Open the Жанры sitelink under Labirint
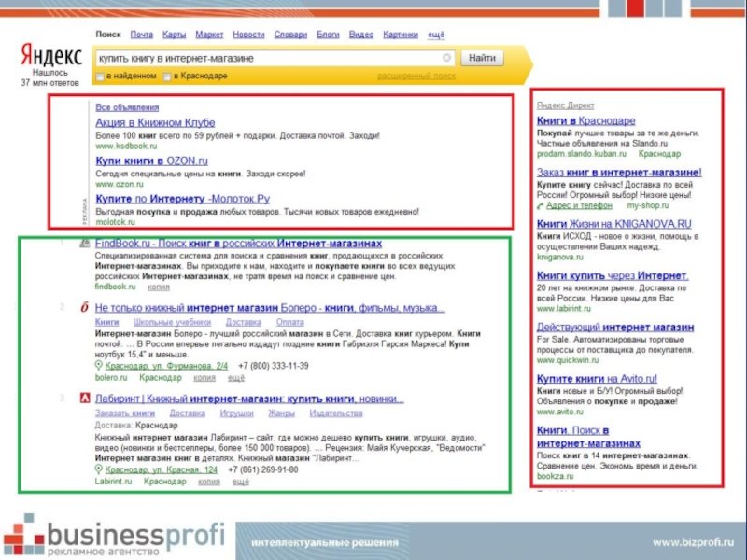Image resolution: width=747 pixels, height=560 pixels. (x=282, y=413)
